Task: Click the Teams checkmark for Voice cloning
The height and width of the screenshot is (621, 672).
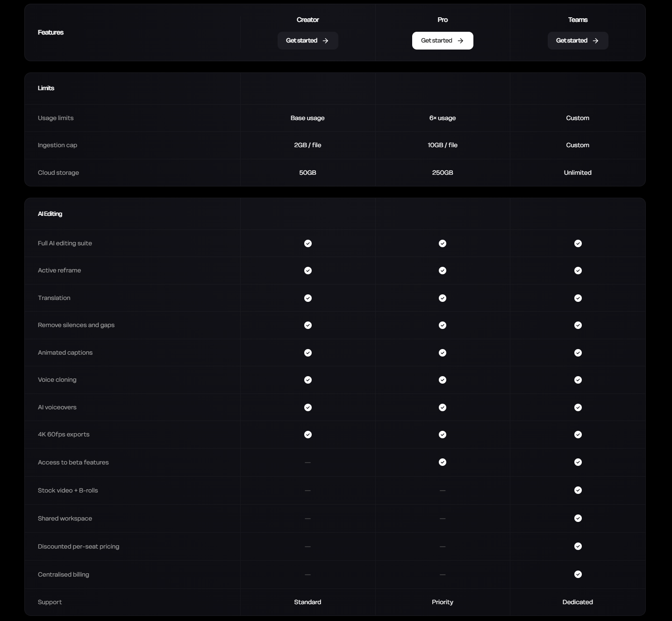Action: pyautogui.click(x=578, y=380)
